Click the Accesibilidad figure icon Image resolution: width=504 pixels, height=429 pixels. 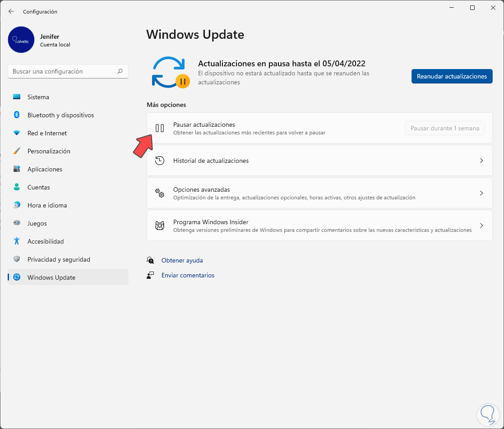tap(17, 241)
